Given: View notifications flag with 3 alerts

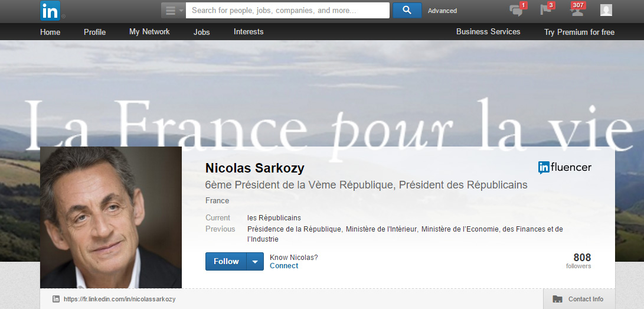Looking at the screenshot, I should click(547, 10).
